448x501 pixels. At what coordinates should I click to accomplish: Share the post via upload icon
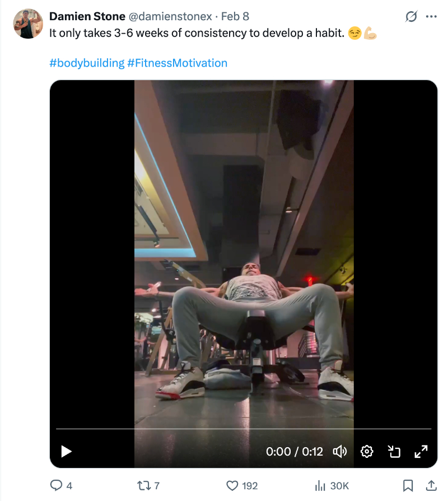tap(431, 485)
